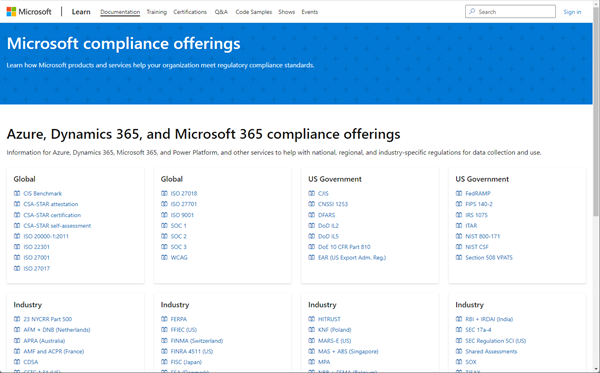Open RBI + IRDAI (India) link
Screen dimensions: 600x373
pos(489,319)
